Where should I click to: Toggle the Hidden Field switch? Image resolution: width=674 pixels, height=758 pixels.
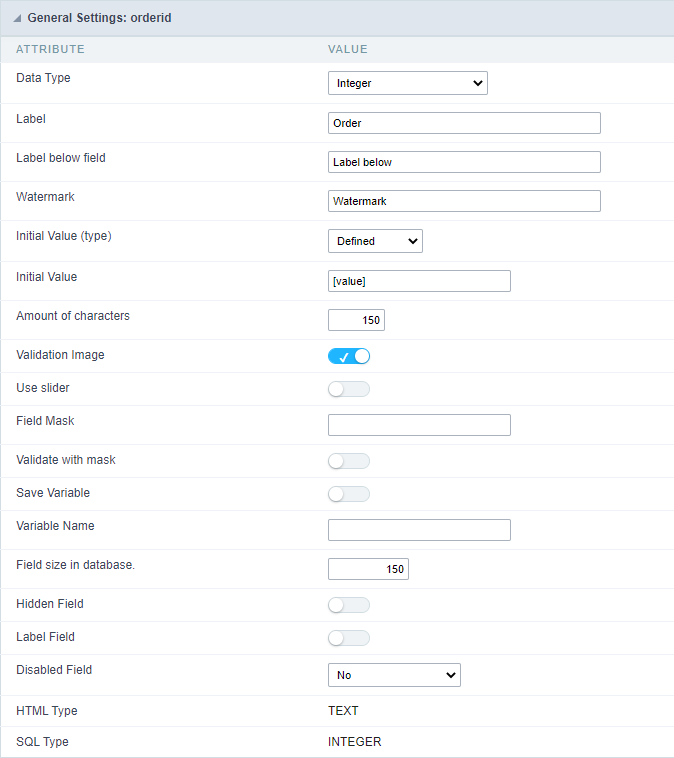tap(349, 605)
